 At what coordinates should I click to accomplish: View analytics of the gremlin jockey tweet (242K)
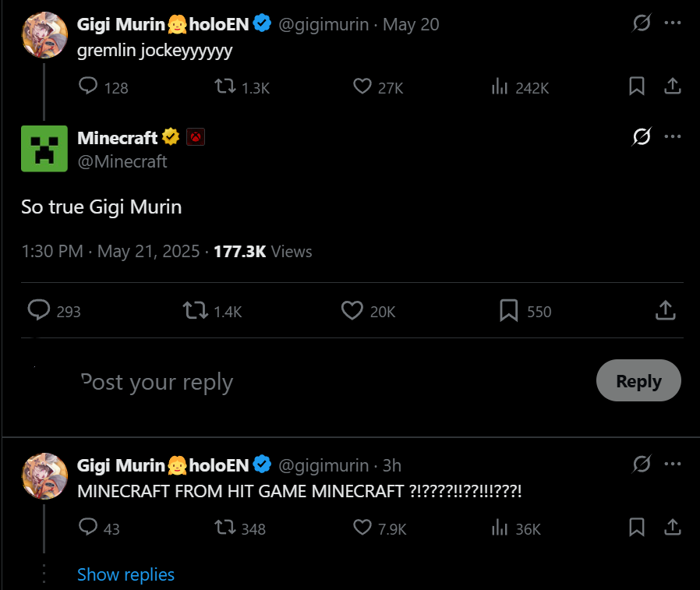click(x=500, y=87)
